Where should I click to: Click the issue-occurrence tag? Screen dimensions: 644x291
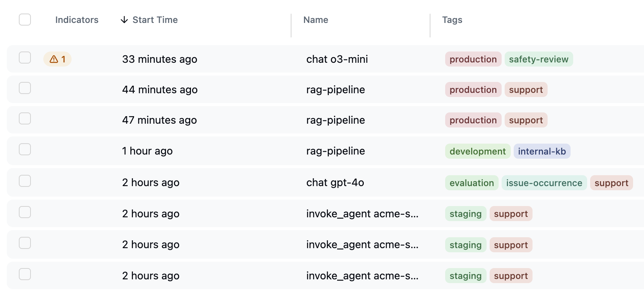544,183
